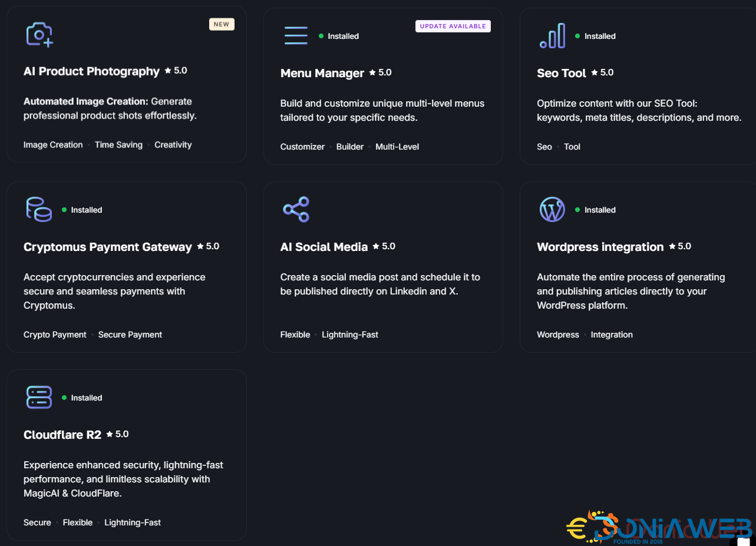Click the NEW badge on AI Product Photography
The height and width of the screenshot is (546, 756).
click(222, 24)
